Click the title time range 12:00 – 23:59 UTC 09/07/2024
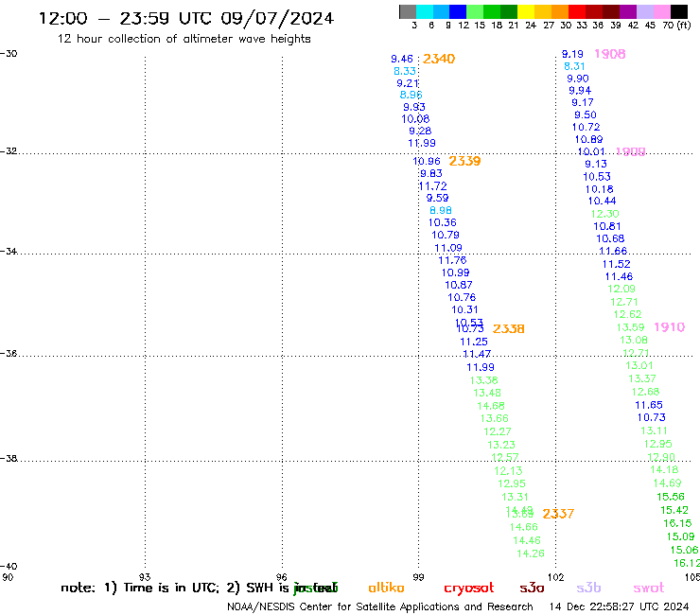 point(185,18)
